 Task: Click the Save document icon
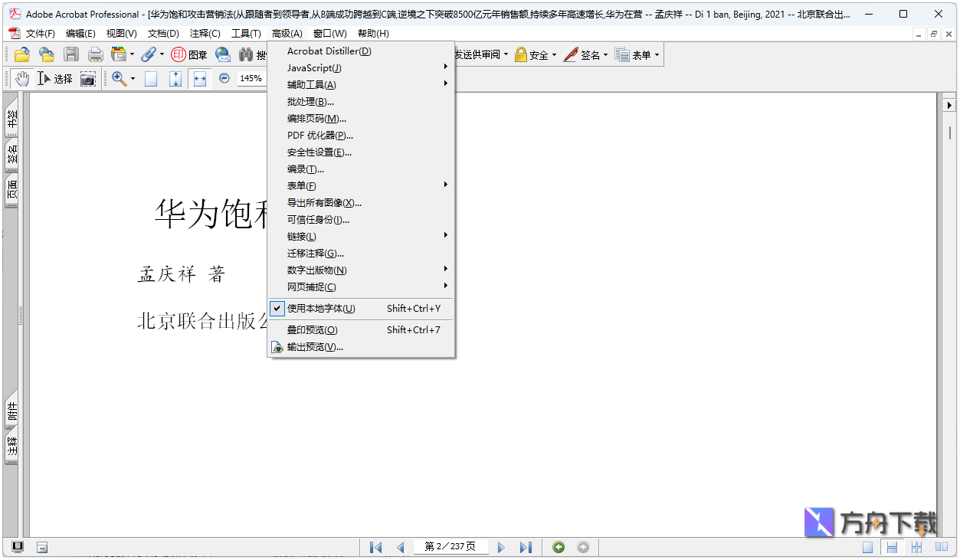tap(70, 54)
